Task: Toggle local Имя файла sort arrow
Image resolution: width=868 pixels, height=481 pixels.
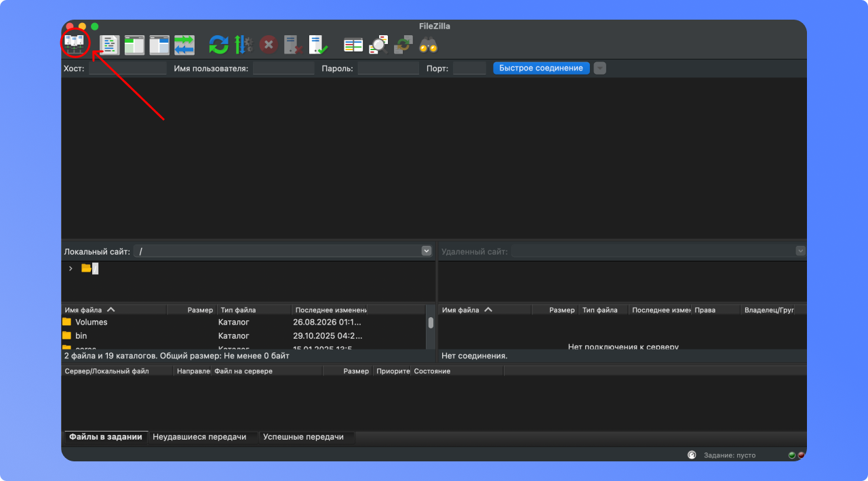Action: (x=111, y=310)
